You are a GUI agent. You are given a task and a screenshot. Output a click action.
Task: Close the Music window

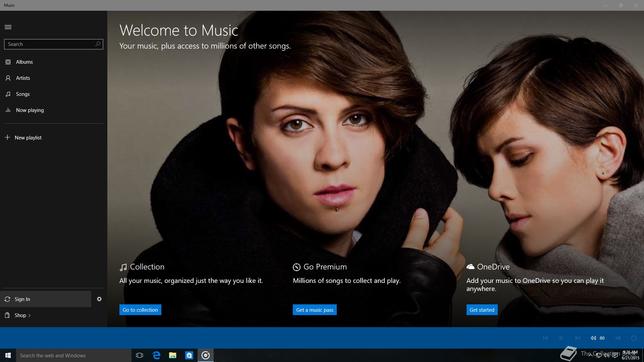pyautogui.click(x=636, y=5)
